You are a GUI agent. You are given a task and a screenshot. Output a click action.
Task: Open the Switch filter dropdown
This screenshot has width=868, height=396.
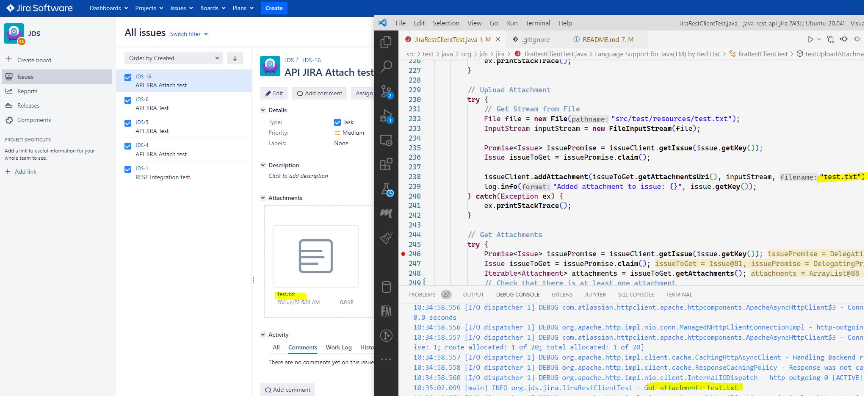[189, 34]
